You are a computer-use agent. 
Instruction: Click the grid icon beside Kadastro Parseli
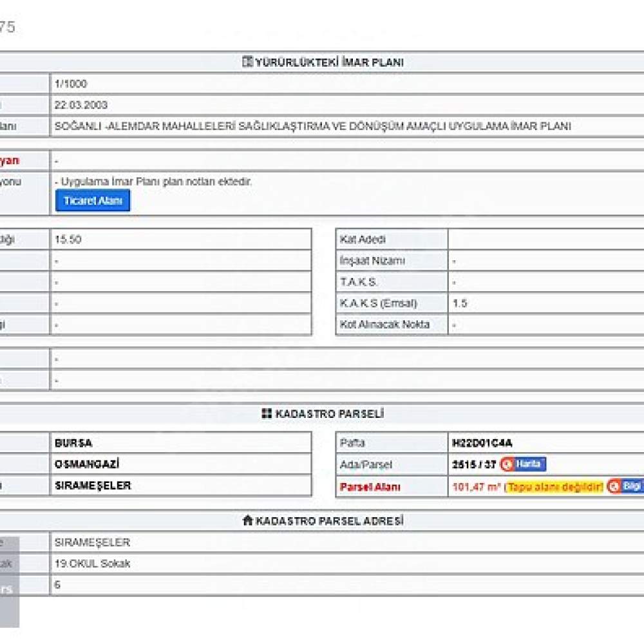(267, 413)
